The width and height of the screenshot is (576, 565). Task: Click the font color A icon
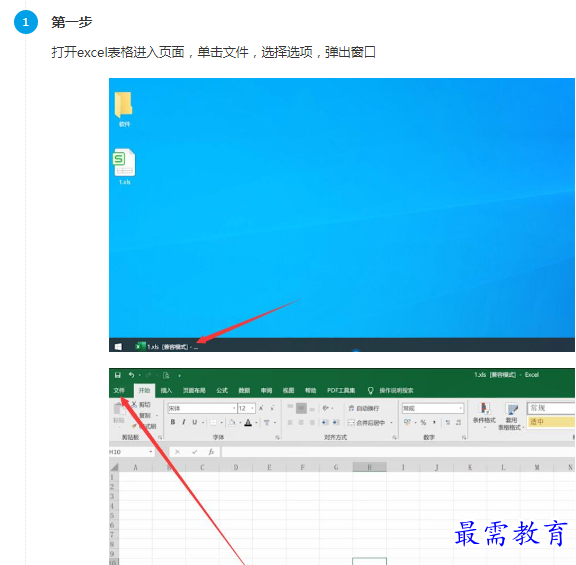[x=248, y=422]
